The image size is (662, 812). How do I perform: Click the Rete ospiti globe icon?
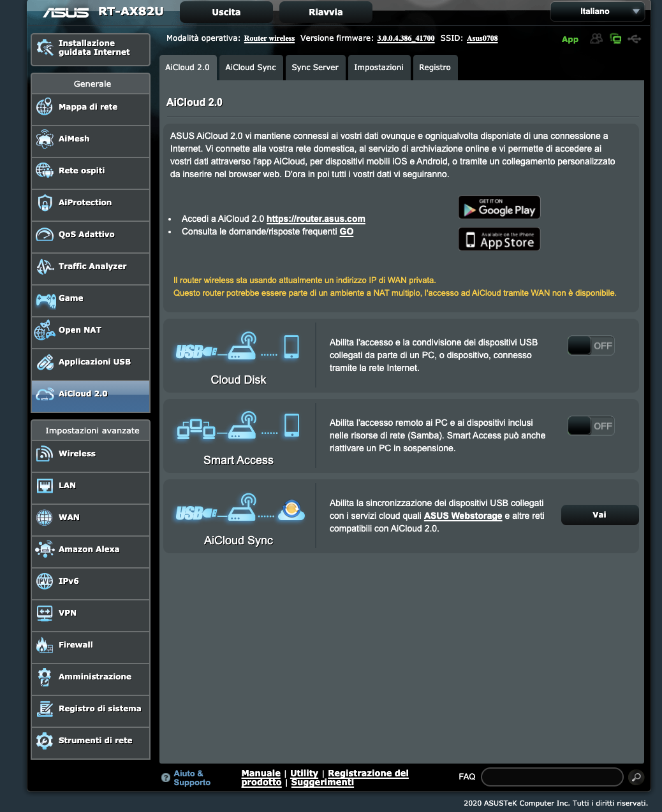[x=45, y=171]
